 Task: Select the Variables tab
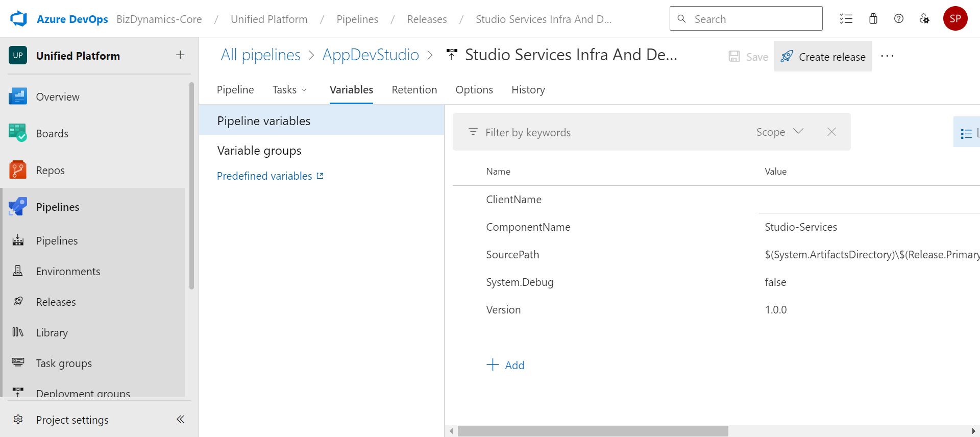click(x=351, y=90)
